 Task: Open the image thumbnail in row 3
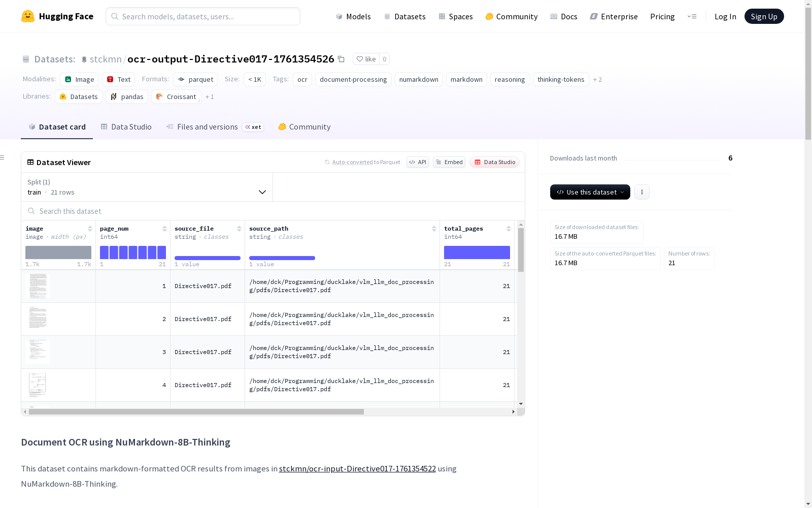38,352
